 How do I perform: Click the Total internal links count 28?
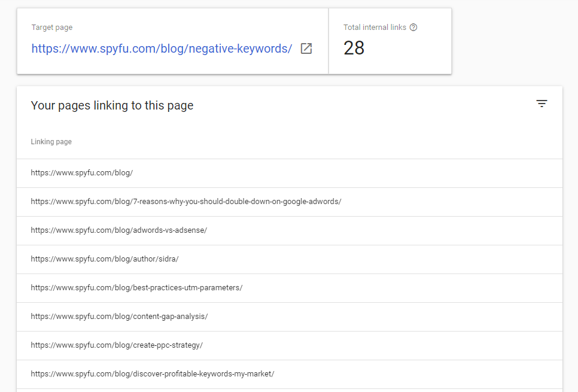click(x=354, y=48)
